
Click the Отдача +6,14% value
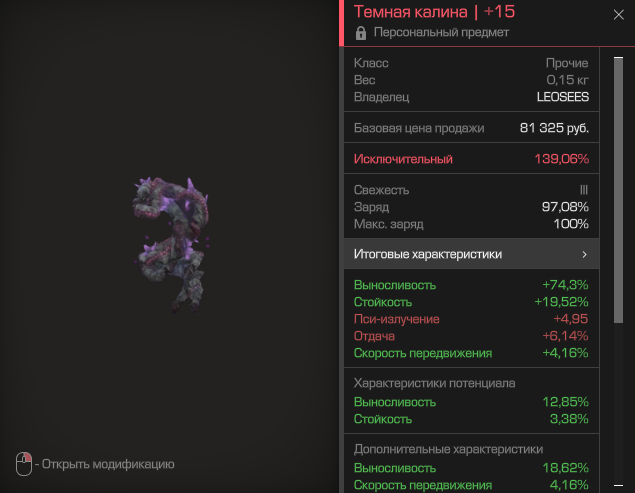[565, 336]
